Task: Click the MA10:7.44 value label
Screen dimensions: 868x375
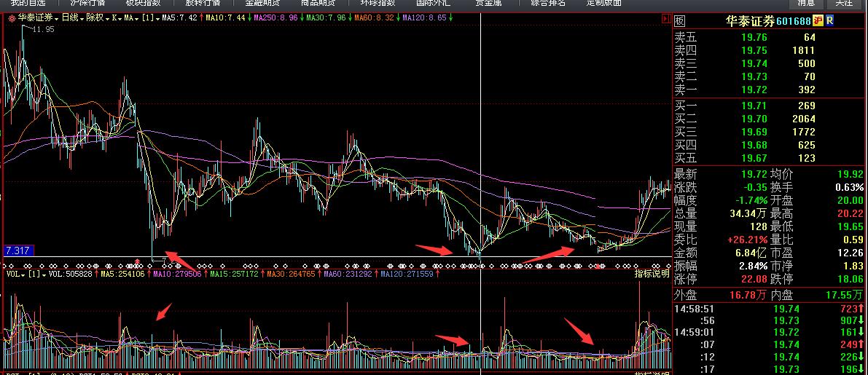Action: click(225, 17)
